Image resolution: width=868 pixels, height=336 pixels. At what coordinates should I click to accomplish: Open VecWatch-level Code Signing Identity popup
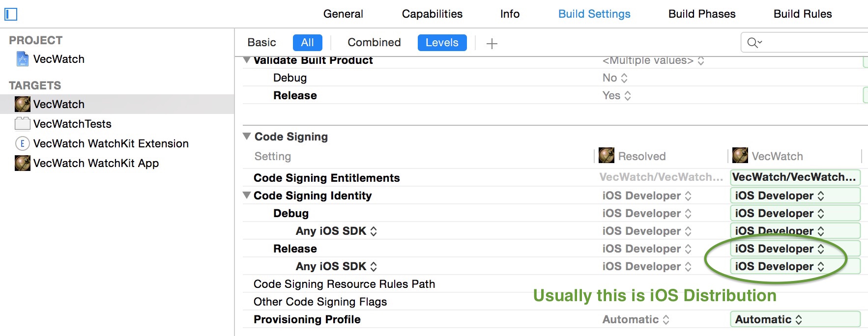[795, 196]
